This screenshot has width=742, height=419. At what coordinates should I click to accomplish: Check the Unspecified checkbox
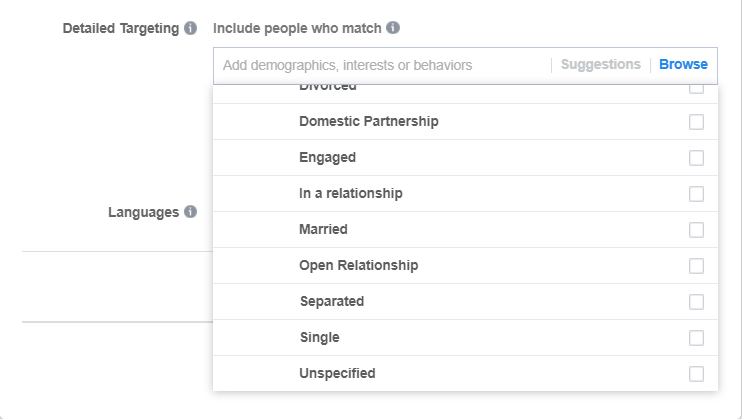(x=696, y=374)
